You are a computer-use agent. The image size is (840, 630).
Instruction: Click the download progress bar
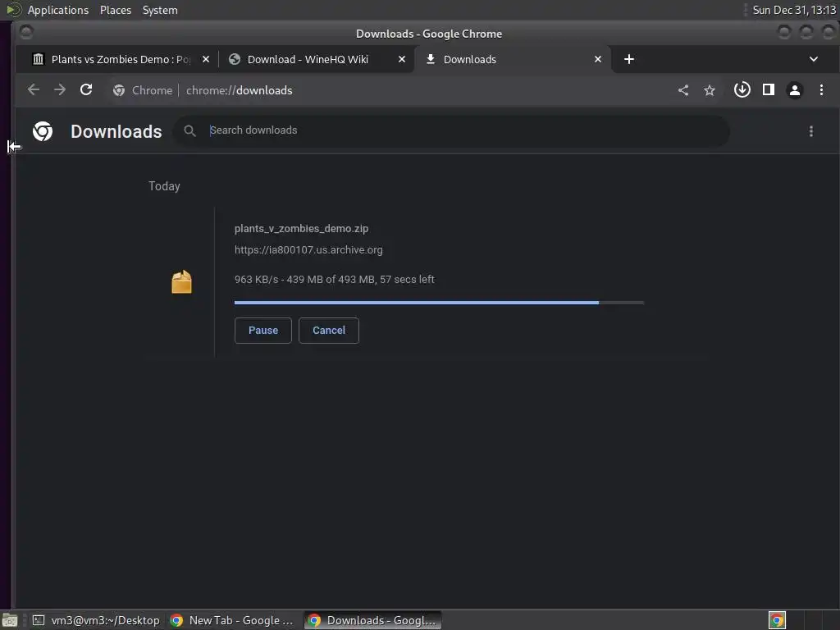pos(439,303)
